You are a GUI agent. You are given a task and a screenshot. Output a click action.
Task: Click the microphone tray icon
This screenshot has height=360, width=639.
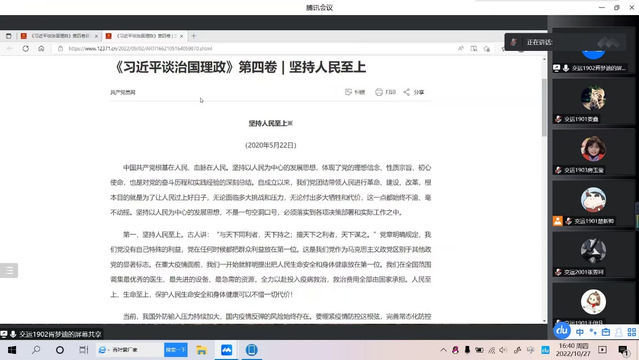(467, 350)
